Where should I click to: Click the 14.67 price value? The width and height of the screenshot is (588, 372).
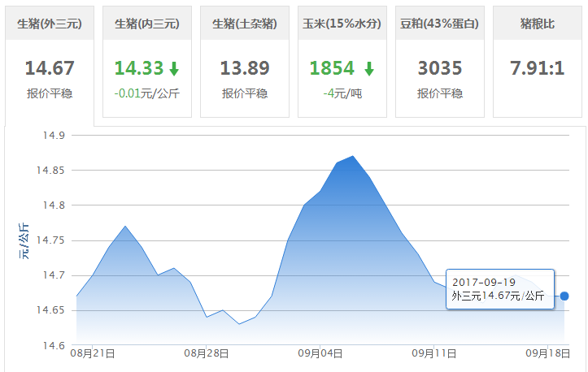pyautogui.click(x=50, y=67)
